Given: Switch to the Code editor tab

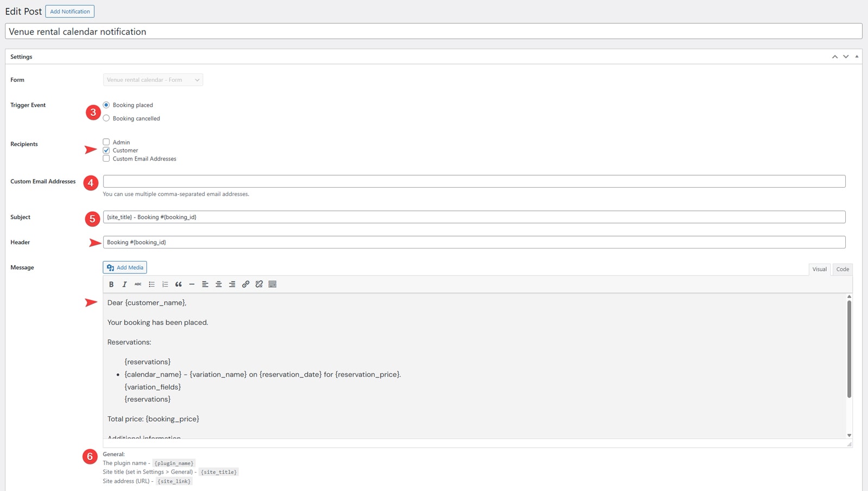Looking at the screenshot, I should (x=843, y=269).
